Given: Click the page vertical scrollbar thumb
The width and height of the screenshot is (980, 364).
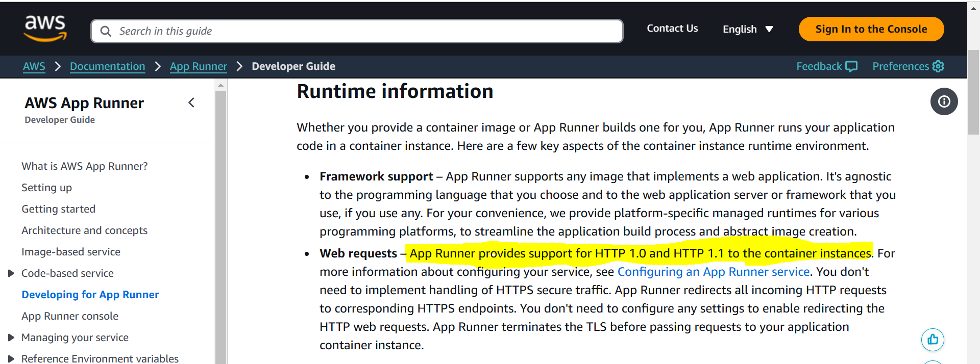Looking at the screenshot, I should [x=973, y=92].
